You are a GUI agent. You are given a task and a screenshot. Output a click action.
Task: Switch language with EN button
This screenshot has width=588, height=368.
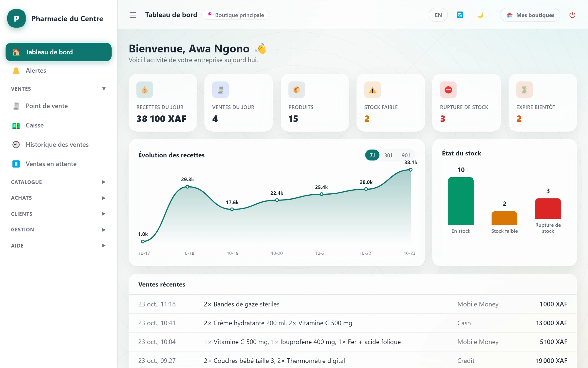coord(438,15)
